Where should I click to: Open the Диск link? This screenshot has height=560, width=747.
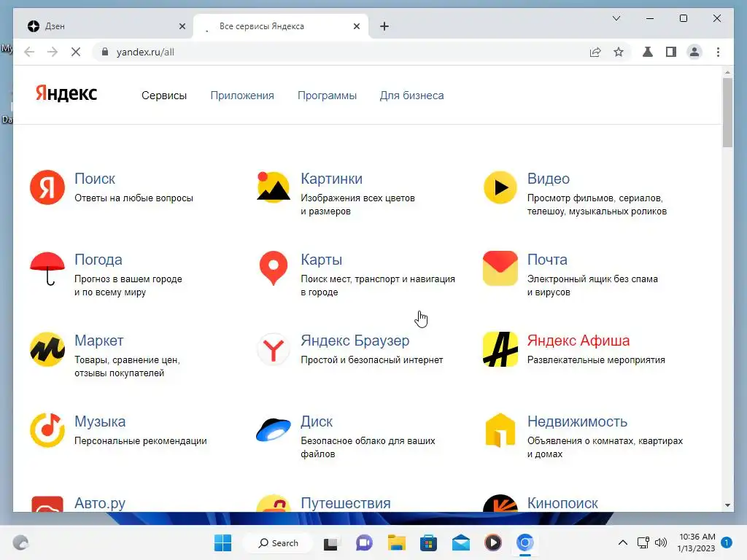click(x=317, y=422)
